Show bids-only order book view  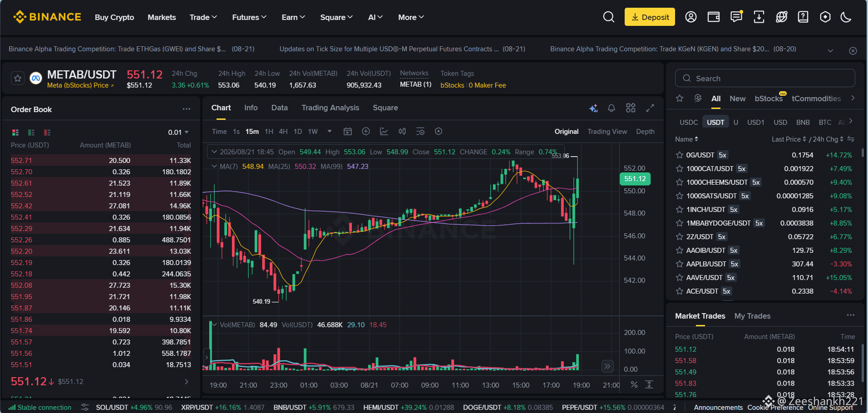[31, 133]
